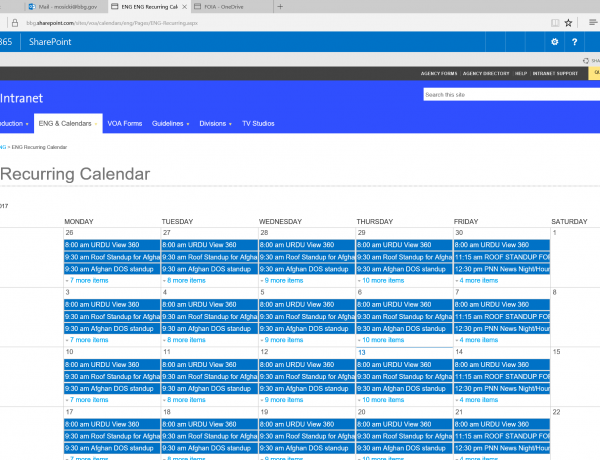Screen dimensions: 600x460
Task: Open the reading view book icon
Action: pyautogui.click(x=555, y=23)
